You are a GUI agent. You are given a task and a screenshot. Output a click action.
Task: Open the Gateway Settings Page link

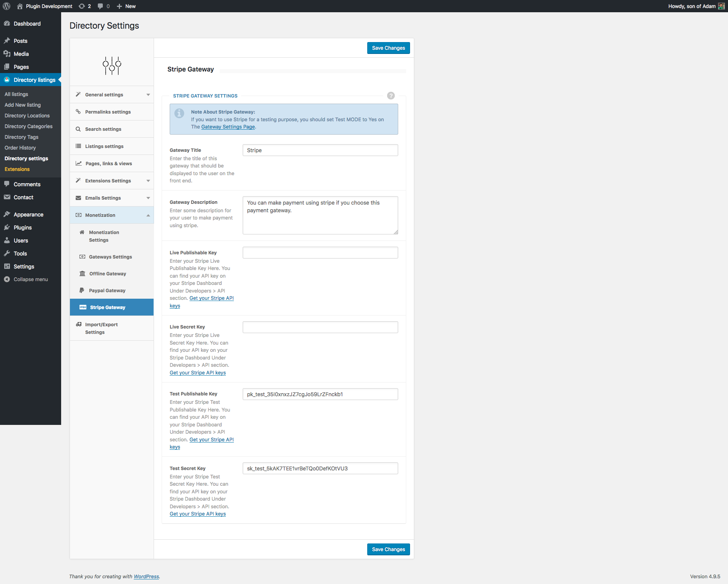point(228,127)
